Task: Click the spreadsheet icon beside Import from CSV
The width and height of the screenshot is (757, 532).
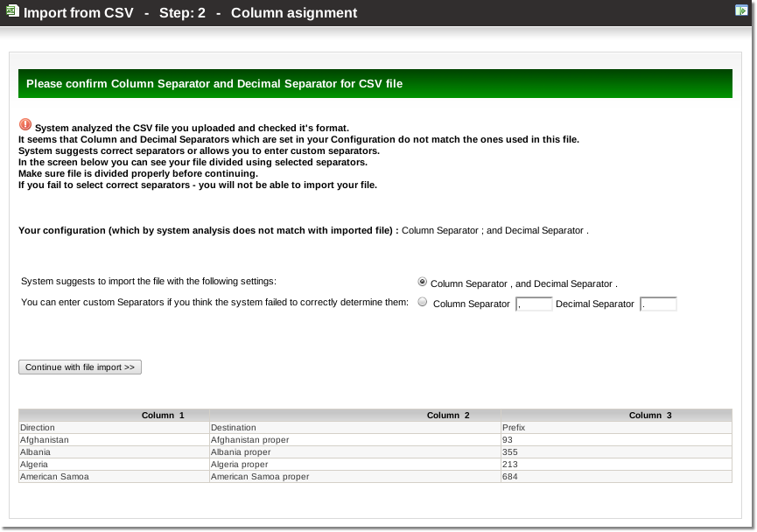Action: point(12,12)
